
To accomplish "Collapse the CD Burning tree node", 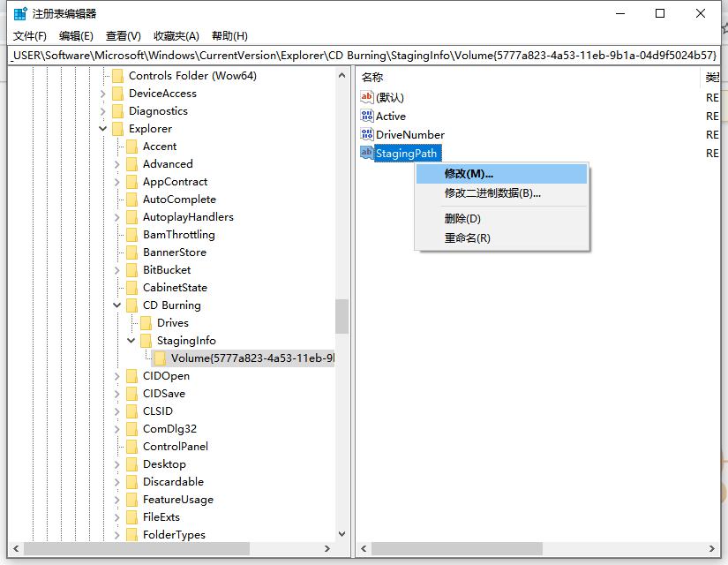I will (116, 305).
